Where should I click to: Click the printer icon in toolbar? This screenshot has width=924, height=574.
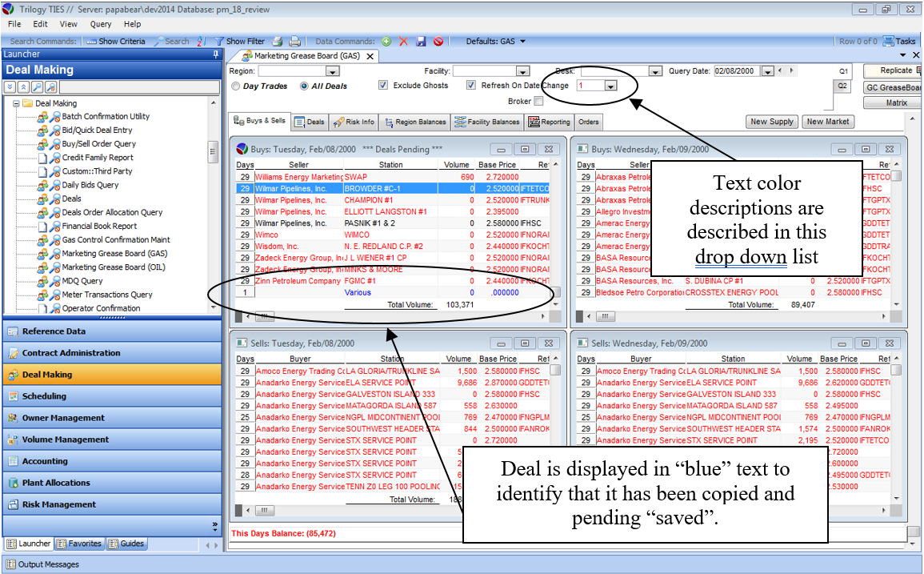point(294,42)
